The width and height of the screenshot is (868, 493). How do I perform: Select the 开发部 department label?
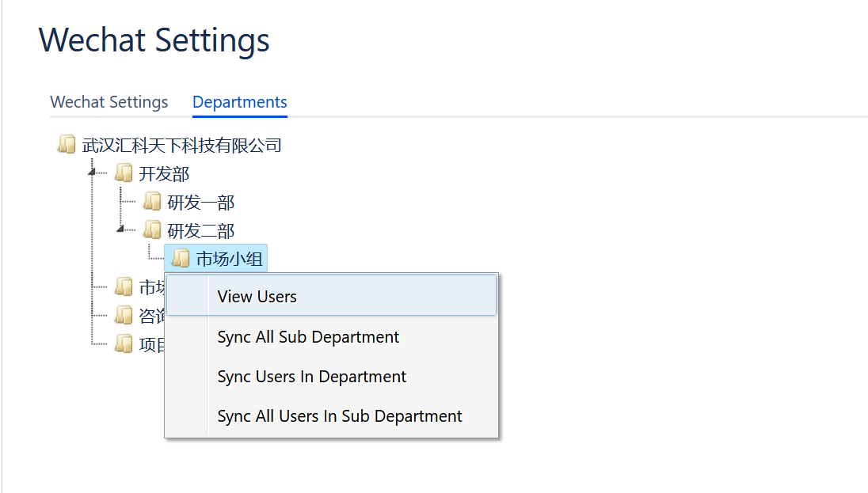165,174
